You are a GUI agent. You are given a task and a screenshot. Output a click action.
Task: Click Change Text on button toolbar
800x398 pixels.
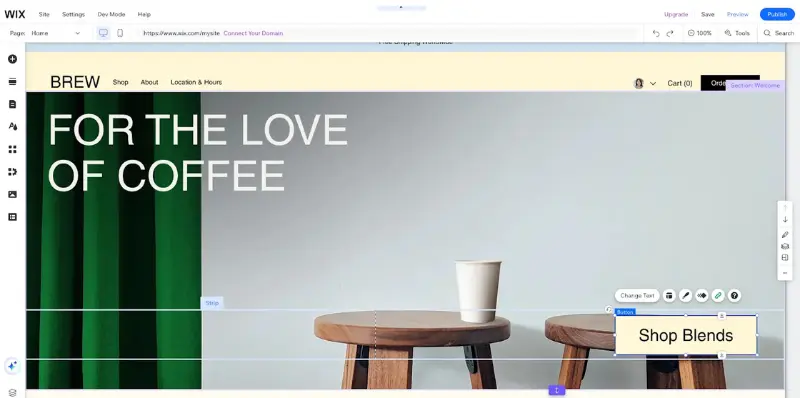(637, 295)
